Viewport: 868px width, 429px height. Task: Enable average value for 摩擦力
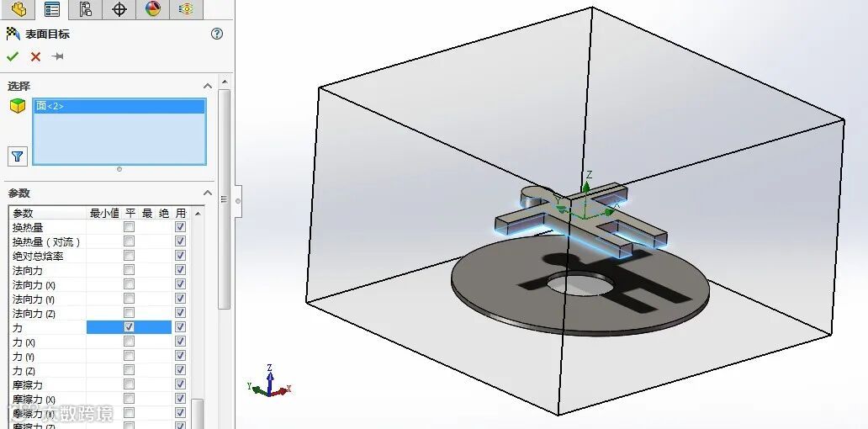(x=129, y=384)
